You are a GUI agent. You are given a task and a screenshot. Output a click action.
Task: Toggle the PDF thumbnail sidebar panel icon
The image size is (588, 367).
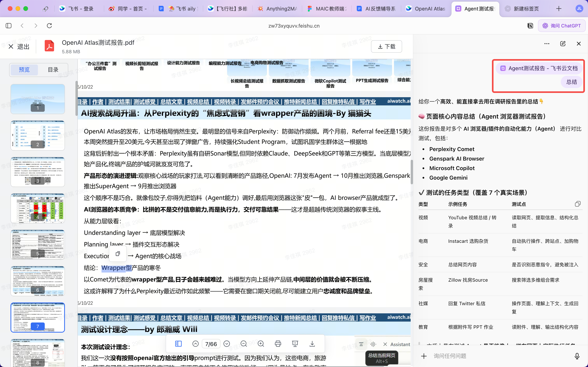coord(178,344)
